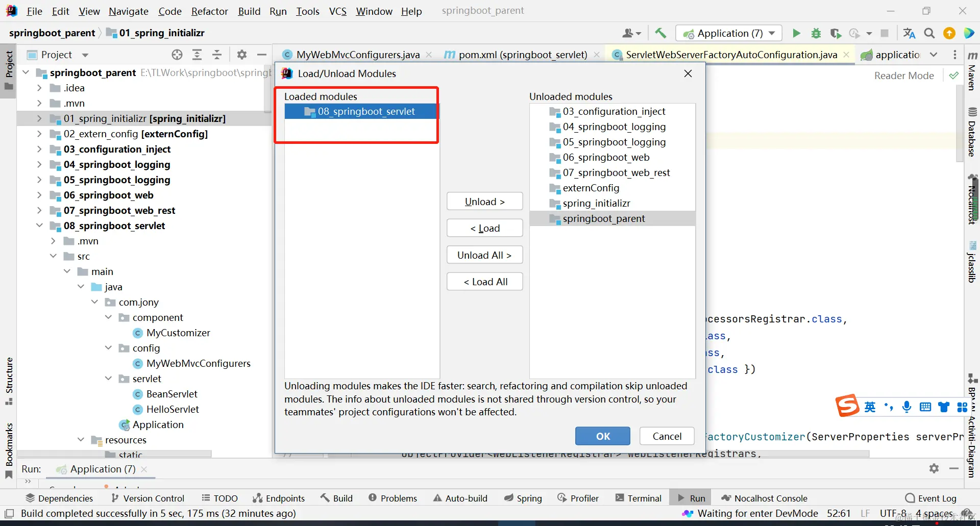
Task: Open the Terminal tool window tab
Action: pos(638,498)
